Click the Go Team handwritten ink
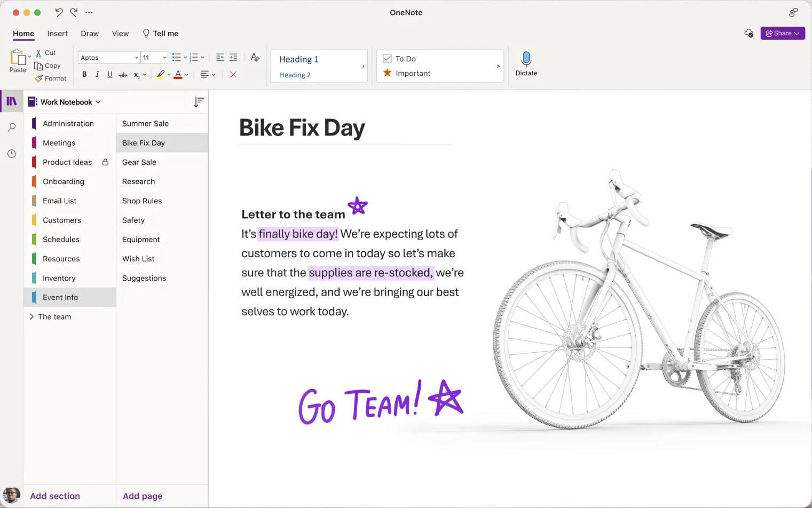The height and width of the screenshot is (508, 812). pos(380,403)
